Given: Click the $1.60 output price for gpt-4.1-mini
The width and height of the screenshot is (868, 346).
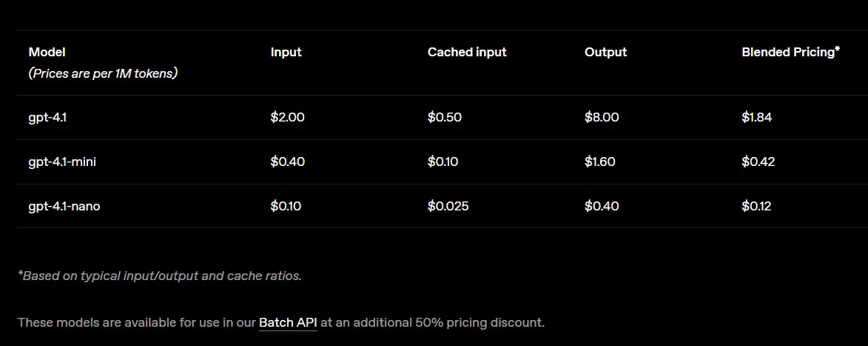Looking at the screenshot, I should tap(599, 162).
